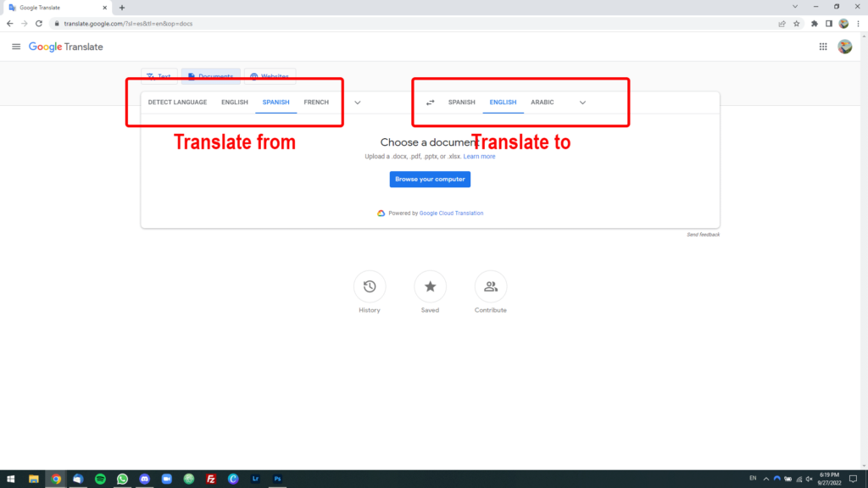868x488 pixels.
Task: Open Saved translations star
Action: click(430, 286)
